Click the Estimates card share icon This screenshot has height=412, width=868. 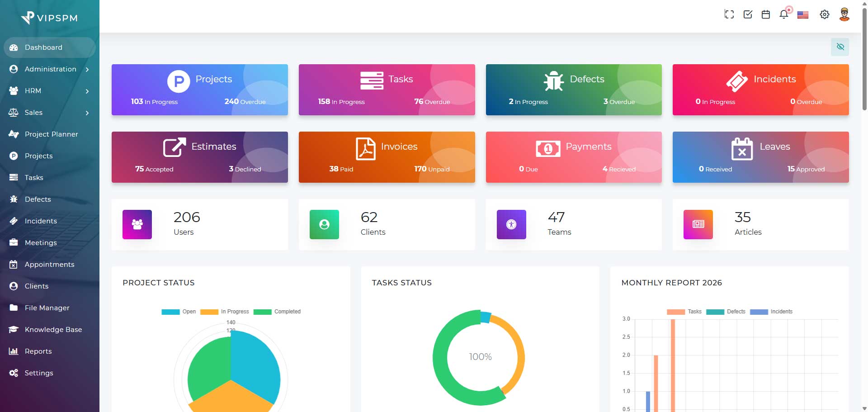coord(175,147)
